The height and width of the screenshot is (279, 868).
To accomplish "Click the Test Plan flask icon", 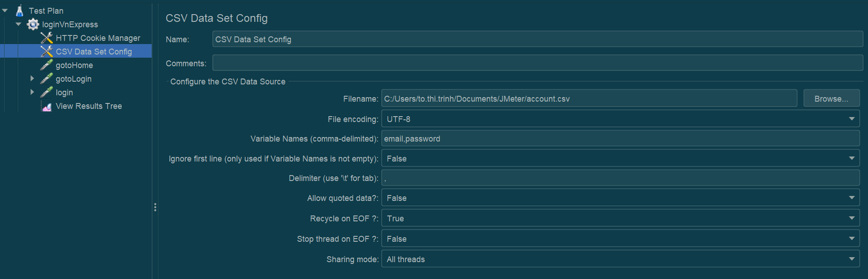I will click(x=19, y=11).
